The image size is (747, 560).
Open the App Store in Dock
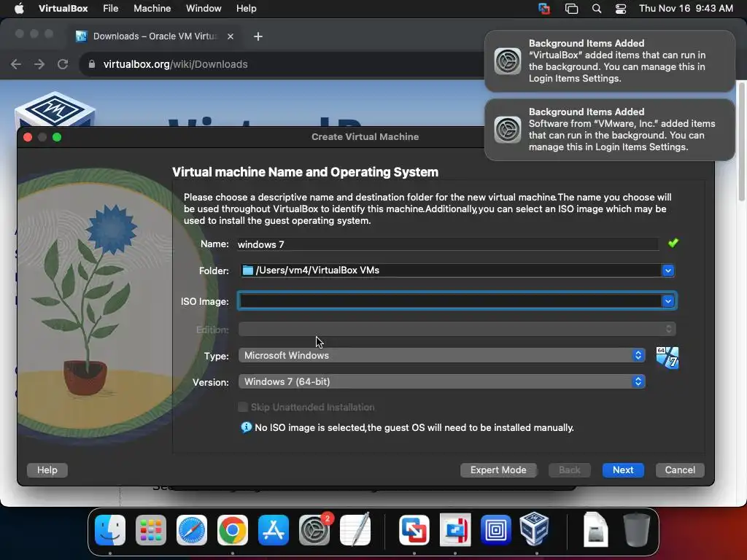pyautogui.click(x=274, y=530)
